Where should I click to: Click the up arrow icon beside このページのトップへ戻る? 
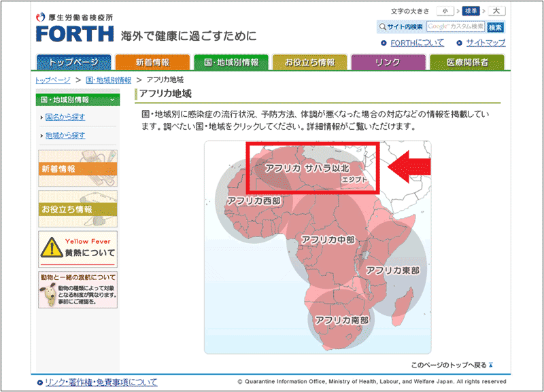(490, 365)
